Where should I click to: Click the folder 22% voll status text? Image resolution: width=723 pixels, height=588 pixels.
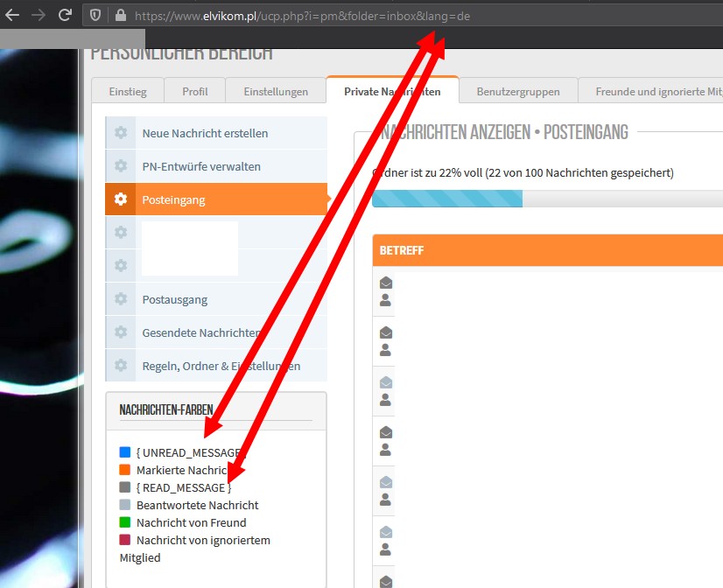pyautogui.click(x=523, y=172)
